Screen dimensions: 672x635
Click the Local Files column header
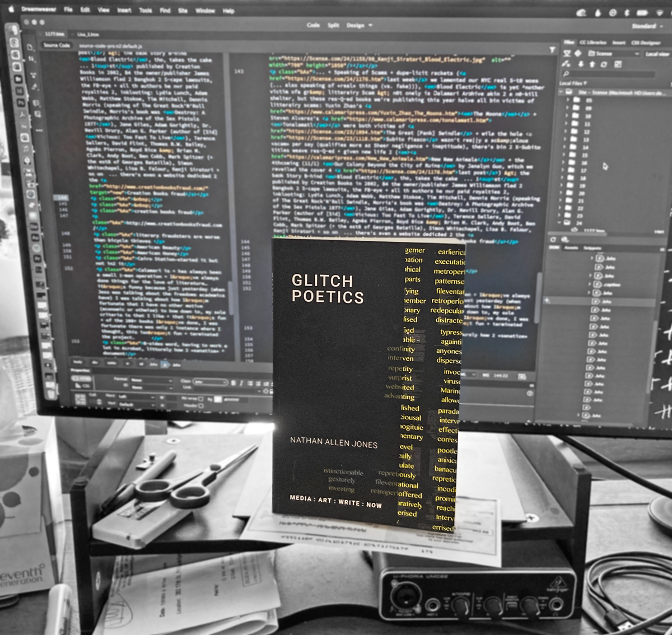[x=573, y=83]
